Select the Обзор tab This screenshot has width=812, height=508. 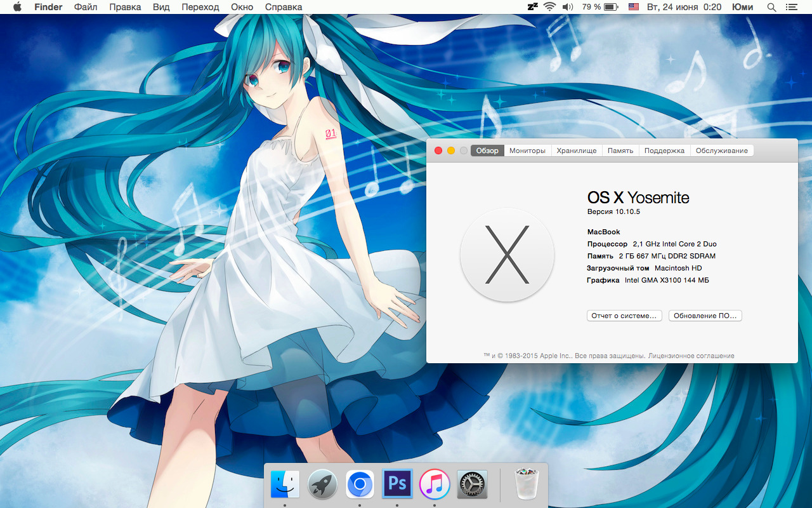click(488, 150)
